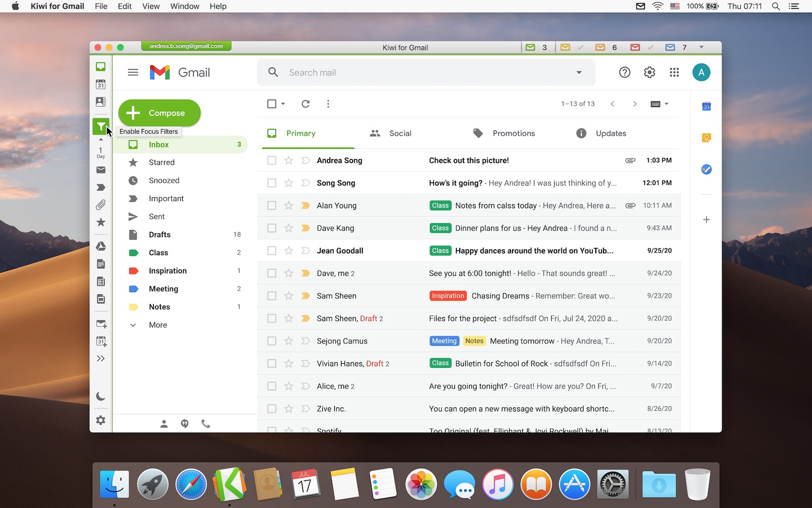Switch to Updates tab
This screenshot has width=812, height=508.
[601, 133]
